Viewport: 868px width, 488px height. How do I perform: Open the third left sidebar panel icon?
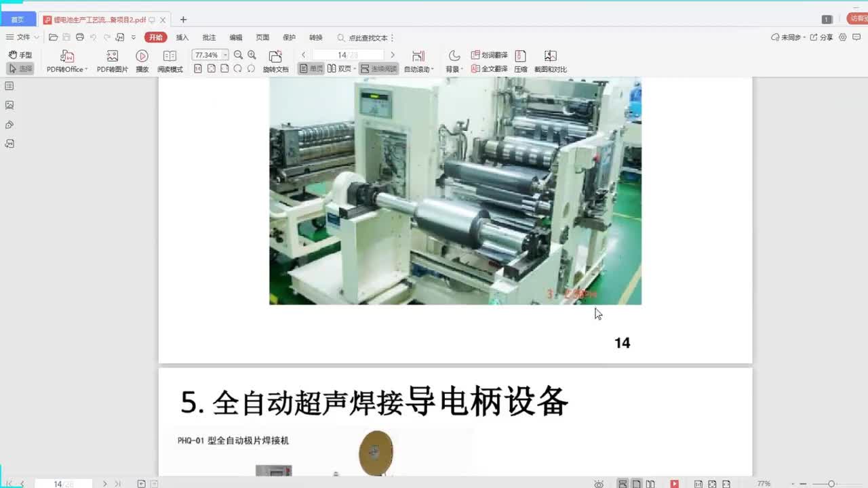click(x=9, y=125)
